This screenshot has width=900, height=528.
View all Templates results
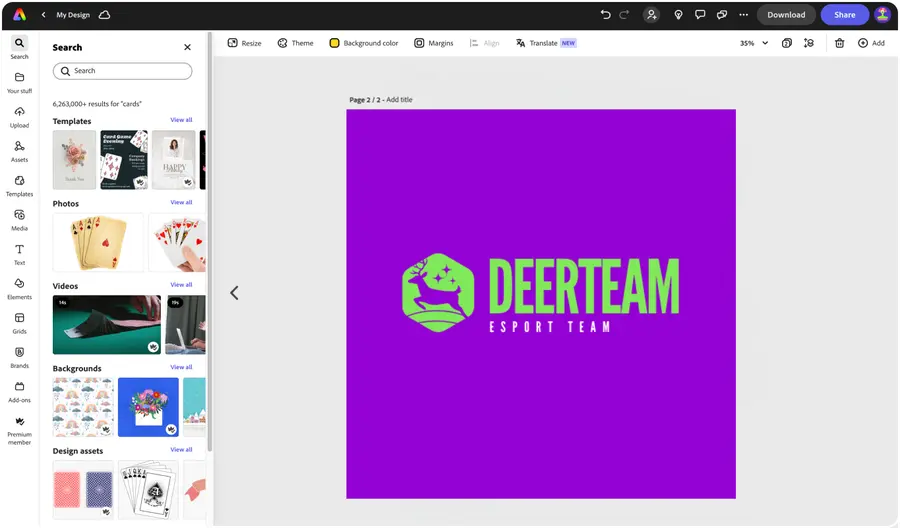pos(181,120)
